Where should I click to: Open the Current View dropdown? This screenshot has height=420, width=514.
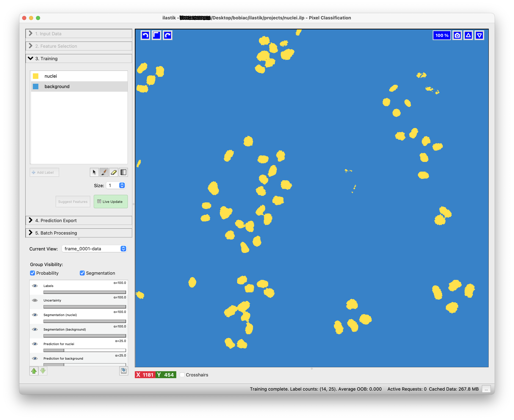tap(94, 249)
